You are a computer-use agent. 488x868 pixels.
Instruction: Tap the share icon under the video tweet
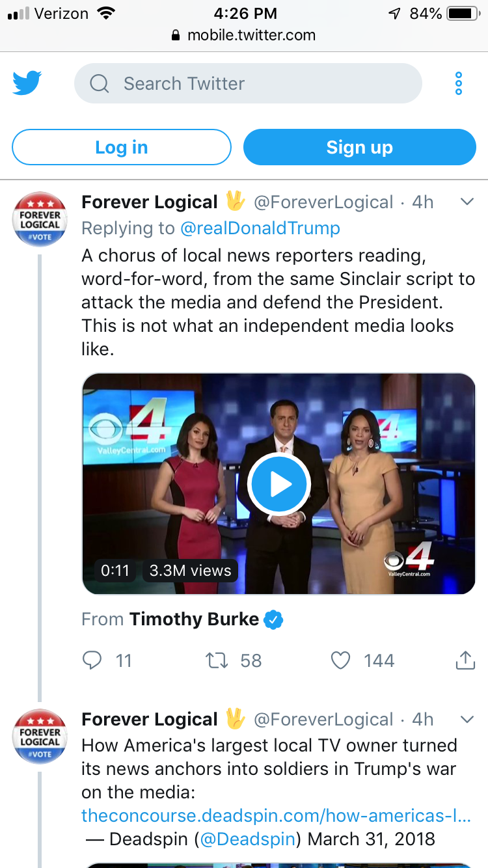pos(465,660)
